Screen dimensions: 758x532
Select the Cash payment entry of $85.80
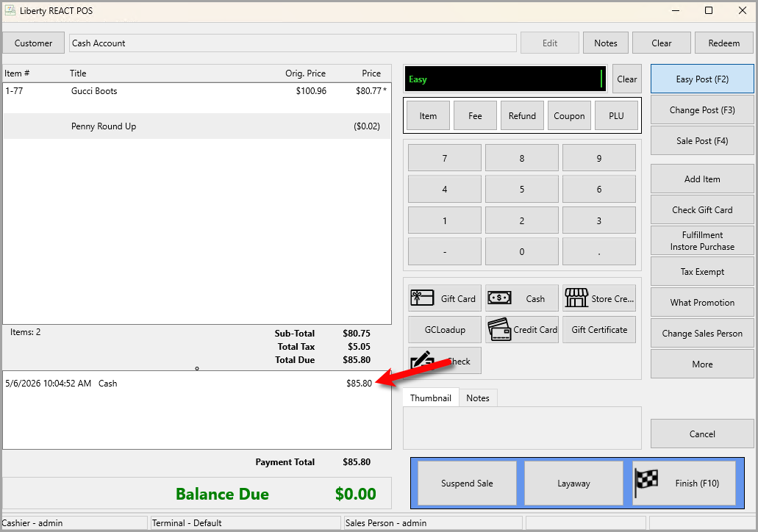pos(197,383)
